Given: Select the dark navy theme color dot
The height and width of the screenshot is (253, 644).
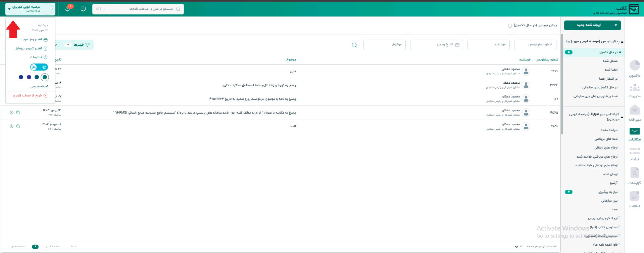Looking at the screenshot, I should 21,77.
